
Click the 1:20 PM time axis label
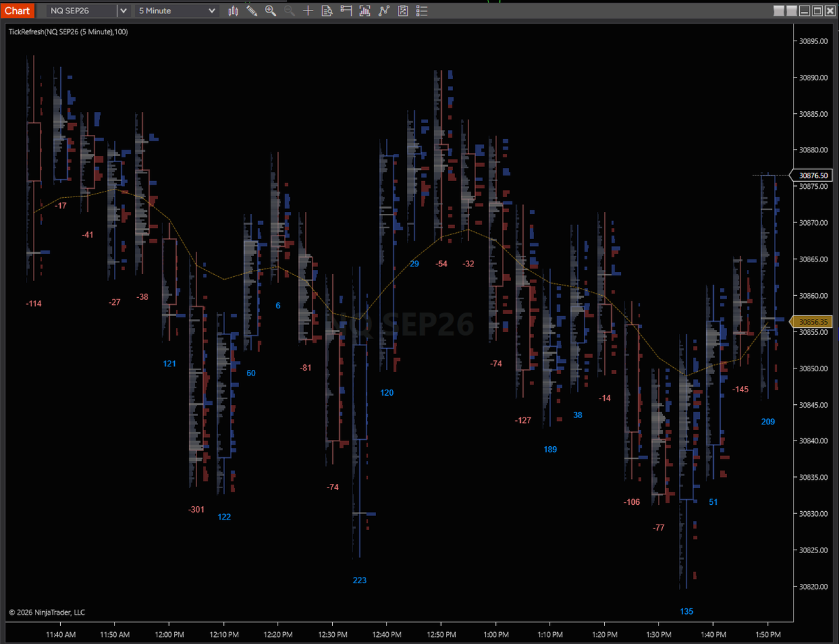click(604, 634)
